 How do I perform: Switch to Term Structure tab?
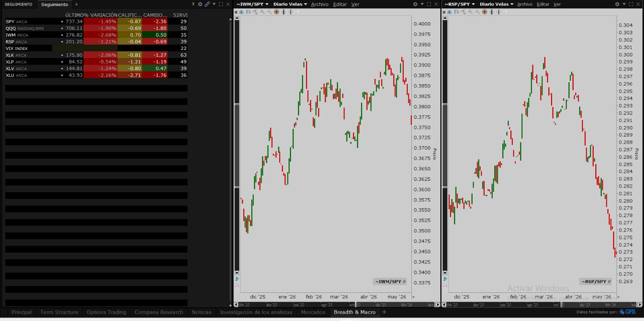pos(59,312)
